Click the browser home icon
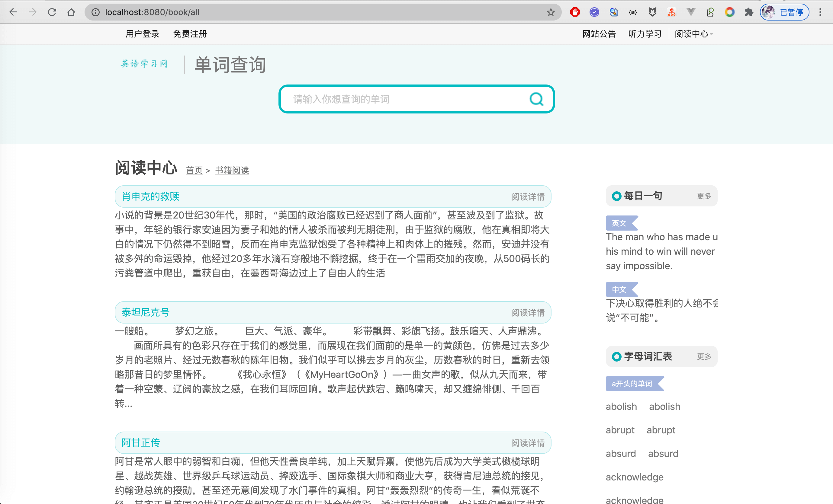The height and width of the screenshot is (504, 833). point(71,12)
